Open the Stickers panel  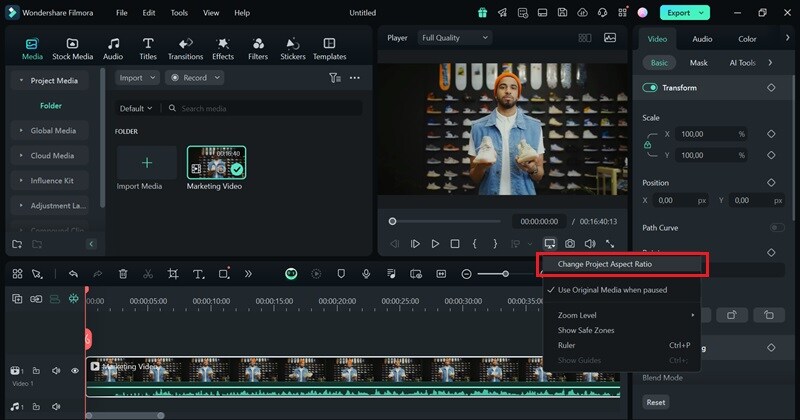pyautogui.click(x=292, y=48)
